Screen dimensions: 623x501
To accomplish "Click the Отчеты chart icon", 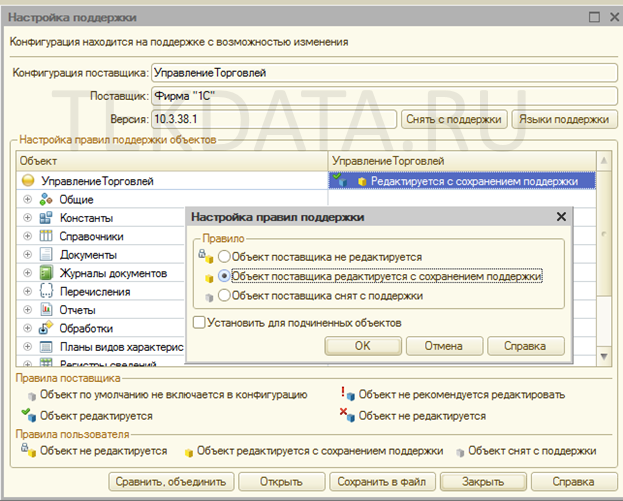I will [46, 309].
